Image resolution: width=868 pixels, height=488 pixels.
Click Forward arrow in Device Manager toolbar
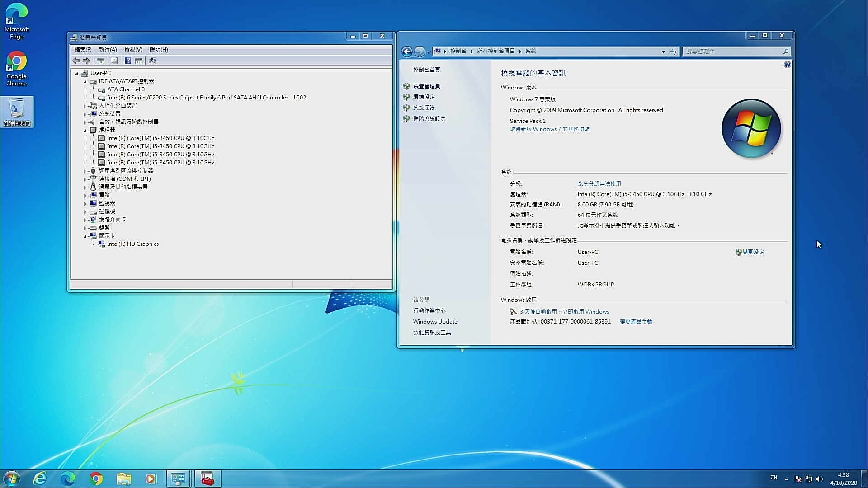click(x=86, y=61)
